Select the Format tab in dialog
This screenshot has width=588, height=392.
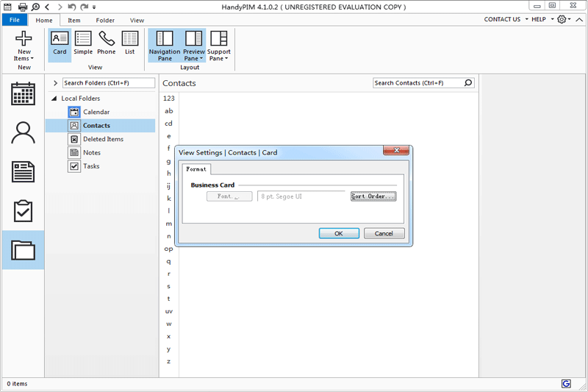click(196, 169)
